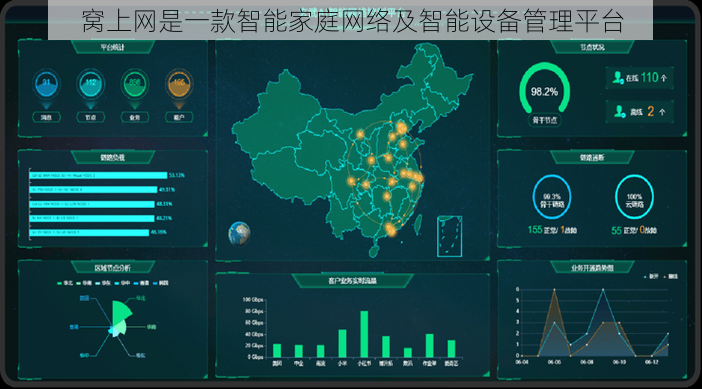The height and width of the screenshot is (389, 702).
Task: Click the Shanghai area node on map
Action: [419, 178]
